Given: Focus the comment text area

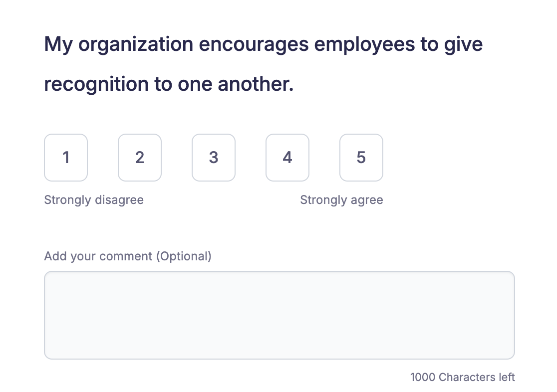Looking at the screenshot, I should click(x=279, y=315).
